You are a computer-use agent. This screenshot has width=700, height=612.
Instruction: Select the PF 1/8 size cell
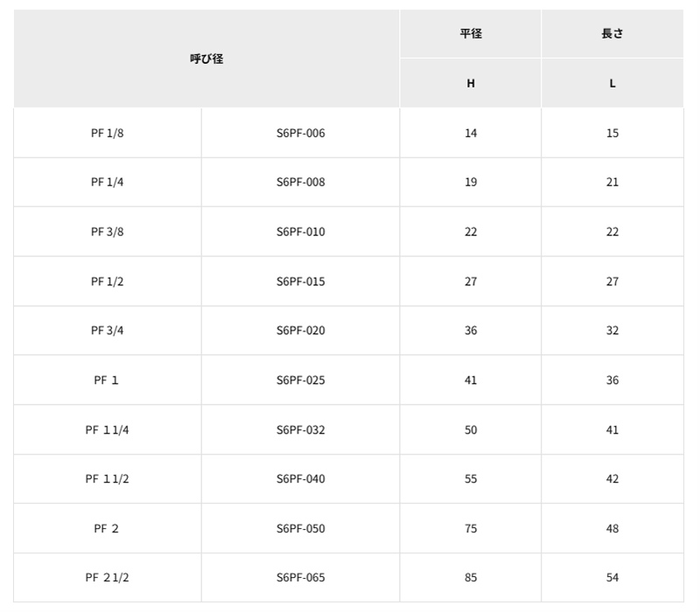108,133
